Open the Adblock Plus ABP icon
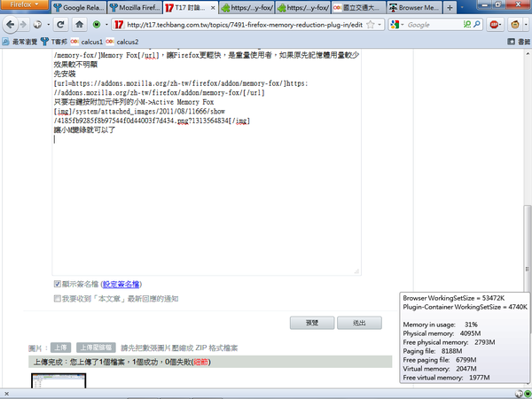Screen dimensions: 532x399 (x=494, y=25)
